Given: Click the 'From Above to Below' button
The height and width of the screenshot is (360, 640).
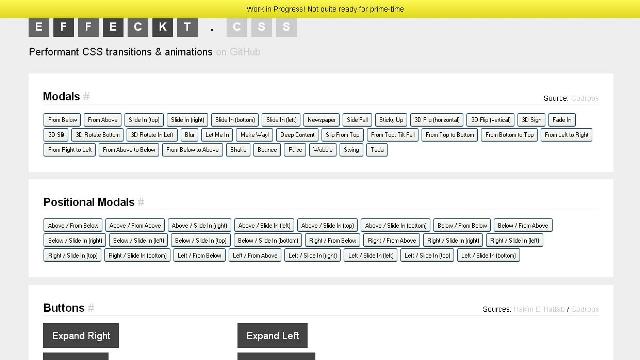Looking at the screenshot, I should click(129, 150).
